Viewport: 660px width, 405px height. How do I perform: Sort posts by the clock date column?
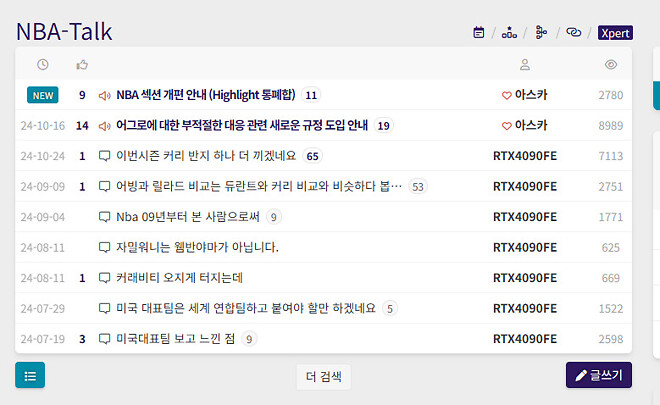[43, 64]
